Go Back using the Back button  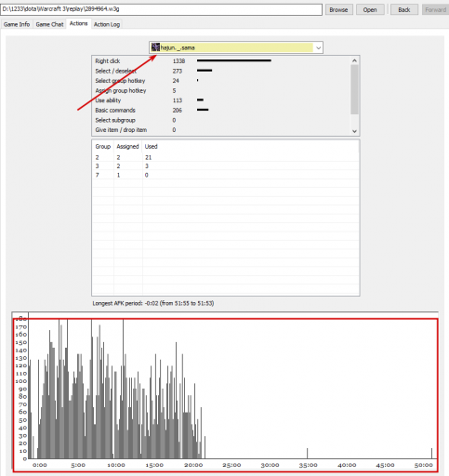(404, 9)
